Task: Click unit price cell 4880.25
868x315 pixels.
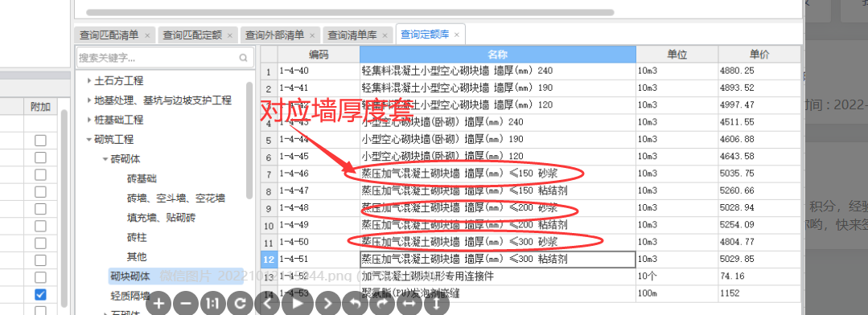Action: point(759,71)
